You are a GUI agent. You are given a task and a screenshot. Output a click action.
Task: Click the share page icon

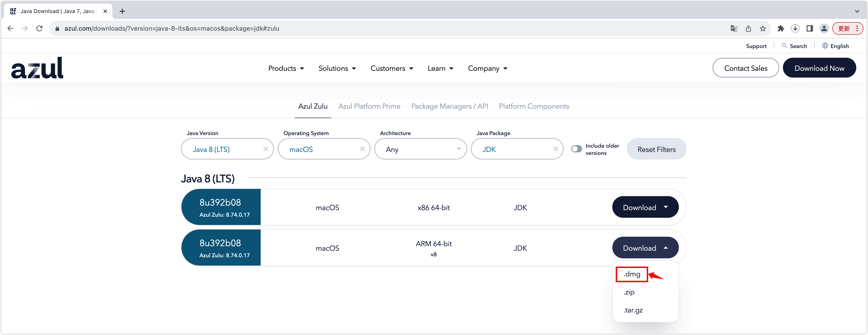[x=748, y=29]
